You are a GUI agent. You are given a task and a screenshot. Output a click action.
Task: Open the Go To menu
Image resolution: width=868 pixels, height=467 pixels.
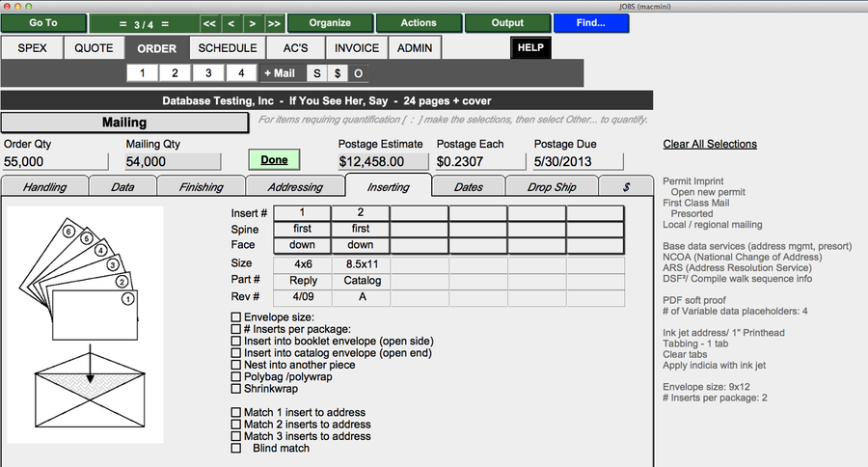click(x=42, y=23)
